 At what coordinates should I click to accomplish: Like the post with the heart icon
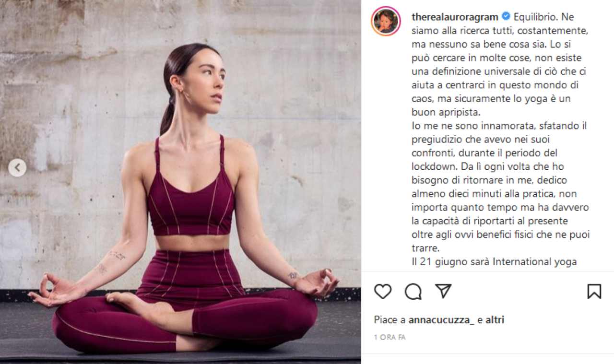(383, 291)
